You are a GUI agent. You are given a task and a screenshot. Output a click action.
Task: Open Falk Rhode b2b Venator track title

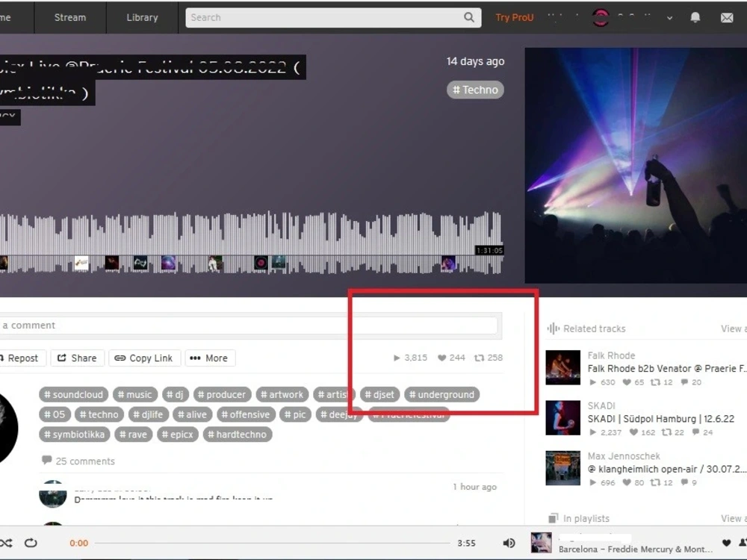coord(667,369)
